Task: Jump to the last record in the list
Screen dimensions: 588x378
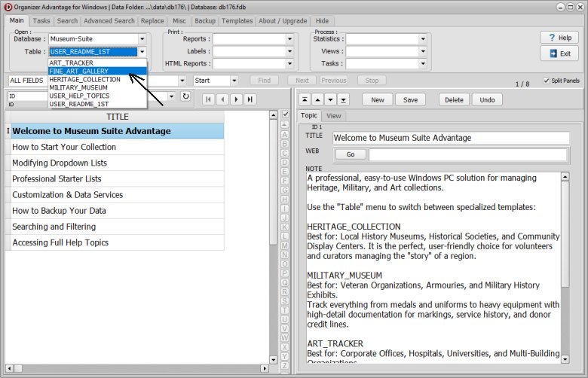Action: point(250,99)
